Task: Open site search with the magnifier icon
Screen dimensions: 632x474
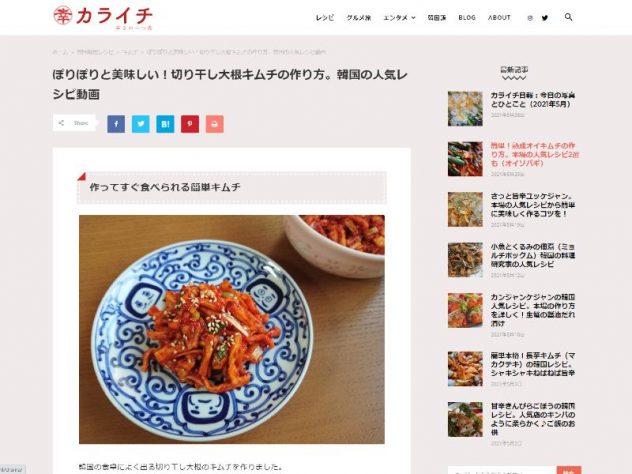Action: click(568, 17)
